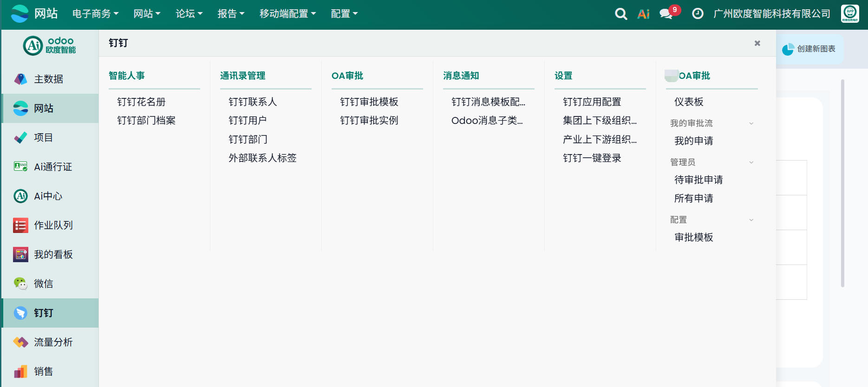The height and width of the screenshot is (387, 868).
Task: Open 钉钉审批实例 link
Action: tap(369, 120)
